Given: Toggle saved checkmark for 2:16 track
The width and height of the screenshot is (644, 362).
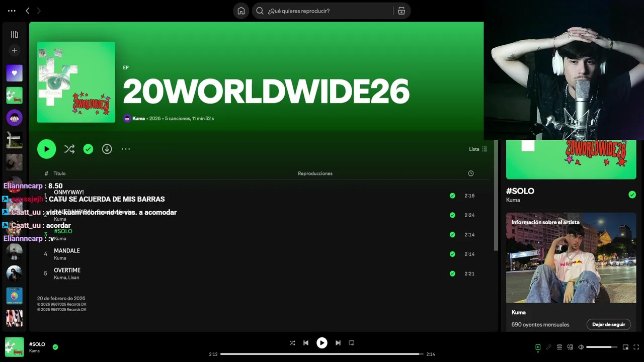Looking at the screenshot, I should point(452,196).
